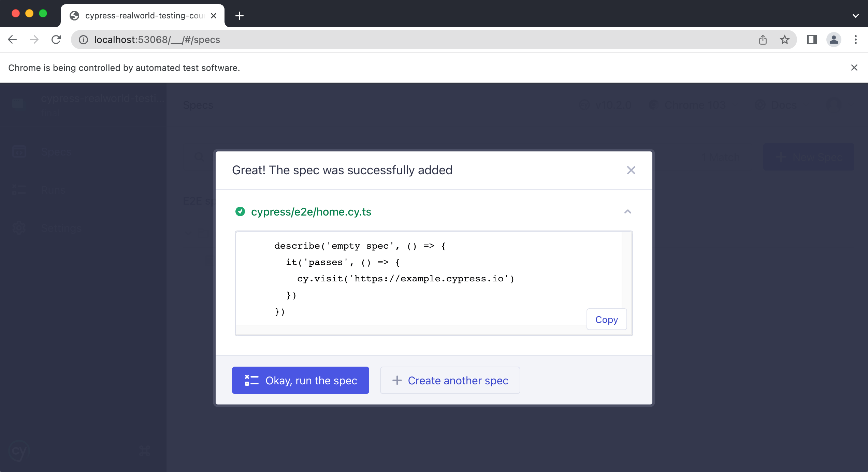Open the Chrome profile avatar
Screen dimensions: 868x472
click(834, 40)
